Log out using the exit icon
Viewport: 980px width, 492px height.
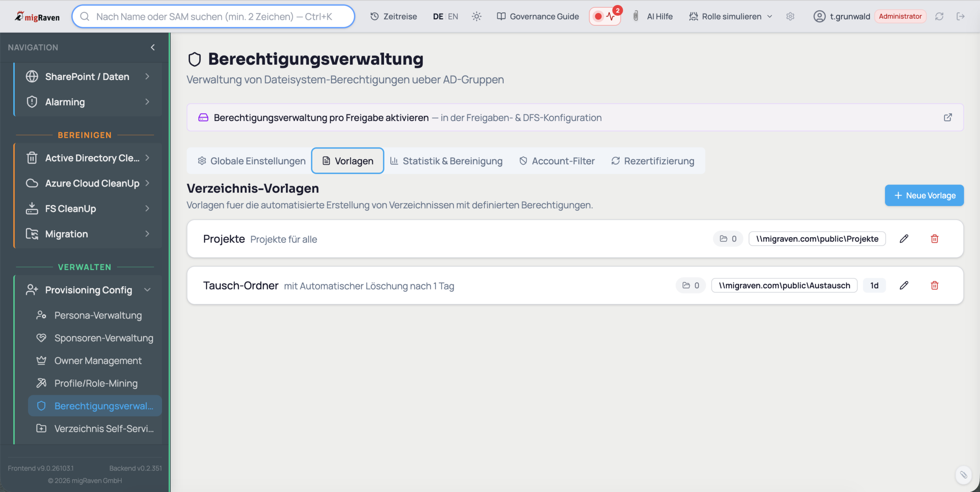pyautogui.click(x=960, y=16)
